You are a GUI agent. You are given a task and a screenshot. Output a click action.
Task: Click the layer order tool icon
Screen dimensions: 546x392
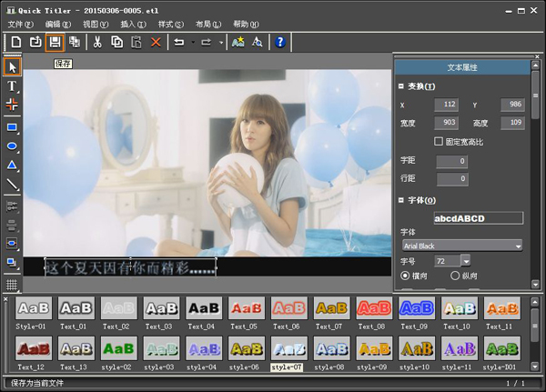(12, 262)
